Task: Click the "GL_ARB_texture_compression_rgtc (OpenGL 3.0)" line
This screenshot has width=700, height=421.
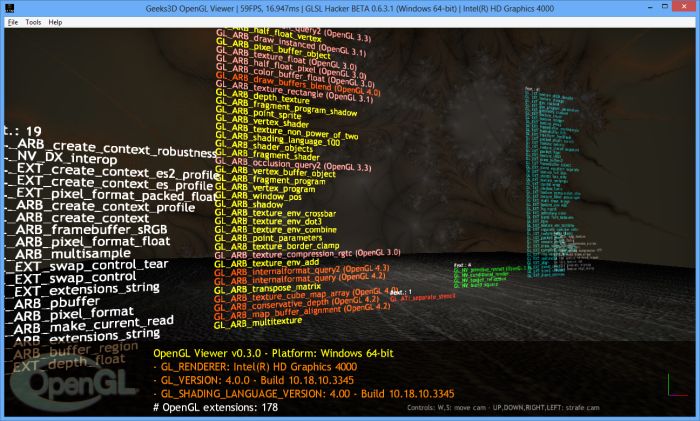Action: (307, 254)
